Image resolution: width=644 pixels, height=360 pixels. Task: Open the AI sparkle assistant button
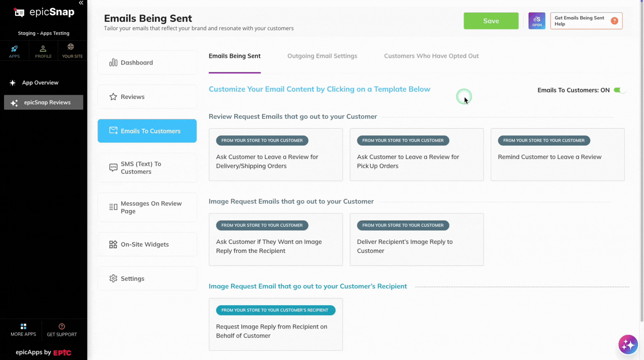pos(628,345)
